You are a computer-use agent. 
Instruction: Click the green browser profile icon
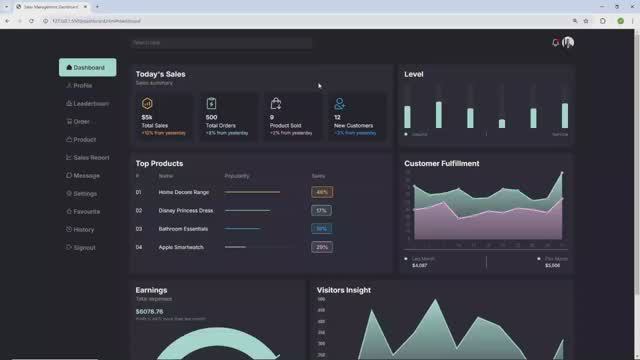620,21
